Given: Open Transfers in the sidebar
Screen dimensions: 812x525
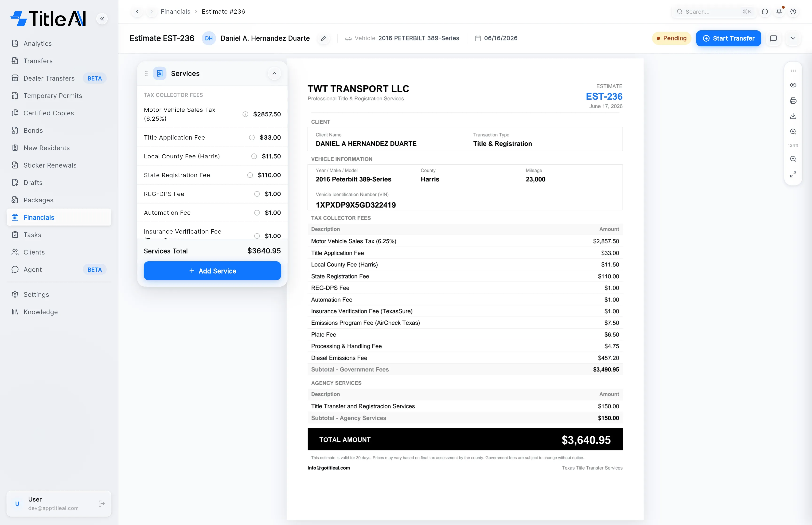Looking at the screenshot, I should coord(59,61).
